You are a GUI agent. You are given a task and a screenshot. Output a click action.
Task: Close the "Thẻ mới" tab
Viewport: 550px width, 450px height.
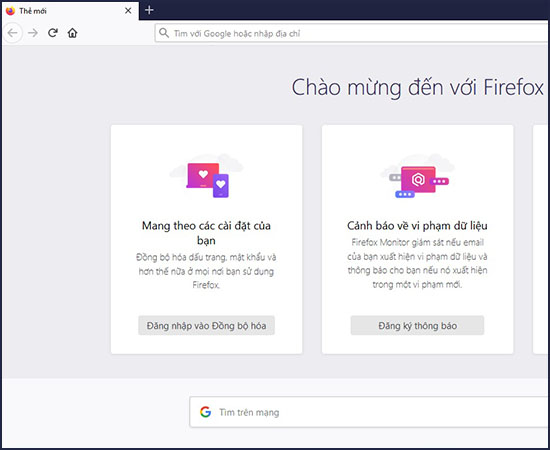[128, 11]
